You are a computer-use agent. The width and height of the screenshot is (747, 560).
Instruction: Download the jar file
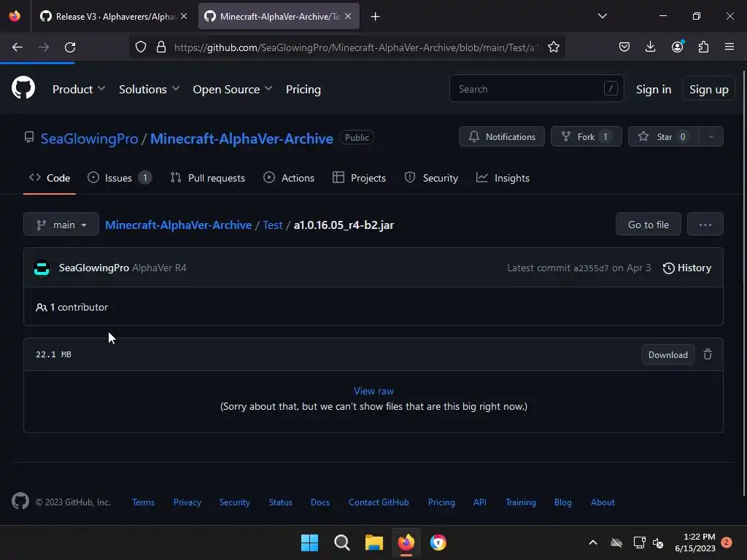(x=668, y=355)
